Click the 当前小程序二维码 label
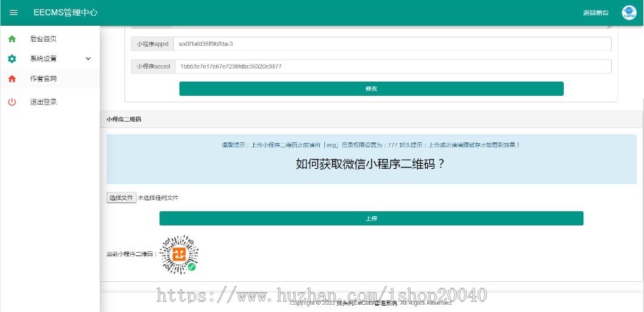 132,255
